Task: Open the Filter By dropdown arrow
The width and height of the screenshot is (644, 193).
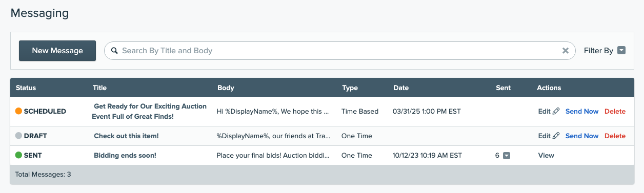Action: point(621,51)
